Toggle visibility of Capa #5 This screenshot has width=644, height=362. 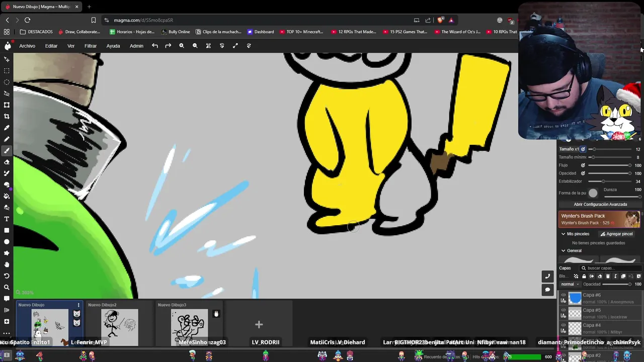563,310
